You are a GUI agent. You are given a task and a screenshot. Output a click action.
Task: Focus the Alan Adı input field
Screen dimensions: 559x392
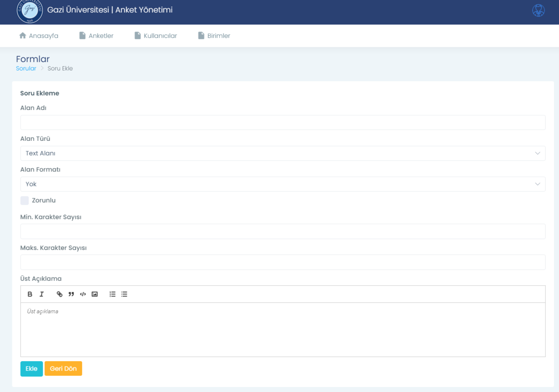click(x=283, y=123)
